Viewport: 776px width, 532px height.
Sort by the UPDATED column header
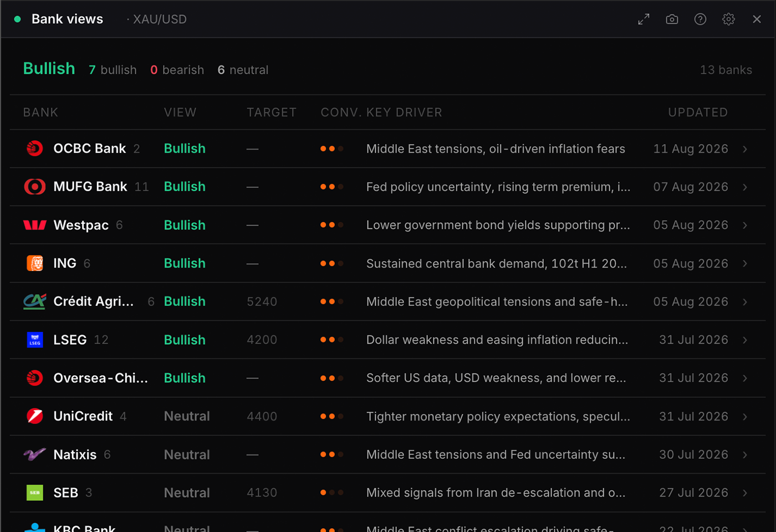coord(698,112)
